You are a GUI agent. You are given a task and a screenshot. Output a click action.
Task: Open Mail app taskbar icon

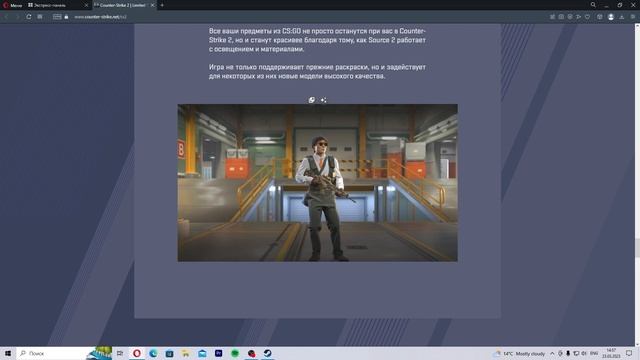pyautogui.click(x=202, y=353)
